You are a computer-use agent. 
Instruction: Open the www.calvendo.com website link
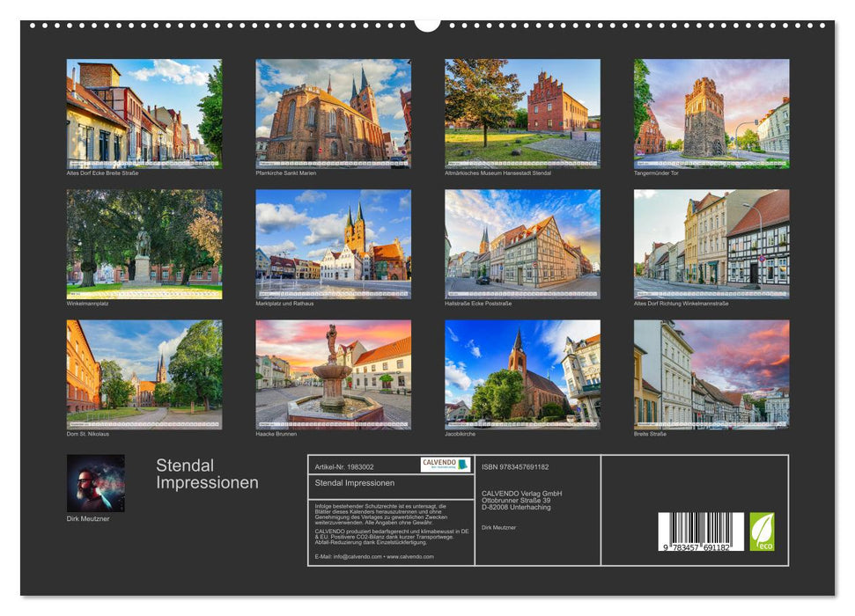tap(409, 555)
